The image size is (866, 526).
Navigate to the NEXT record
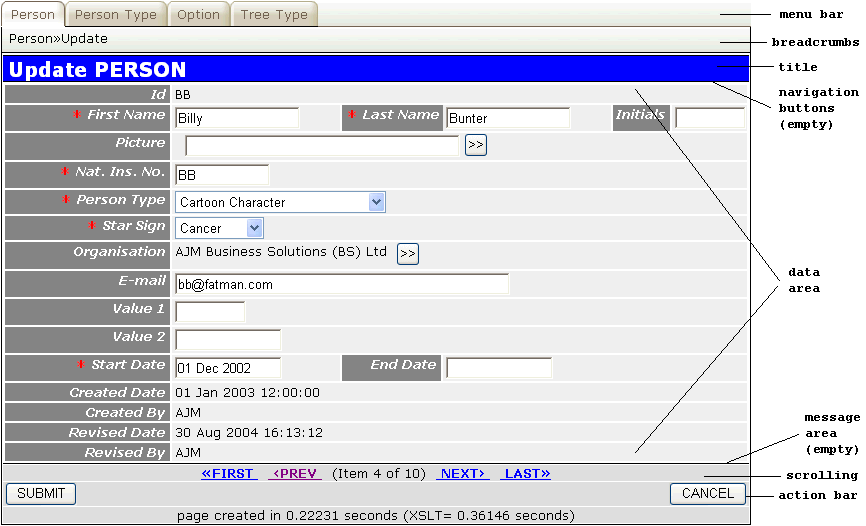[463, 473]
